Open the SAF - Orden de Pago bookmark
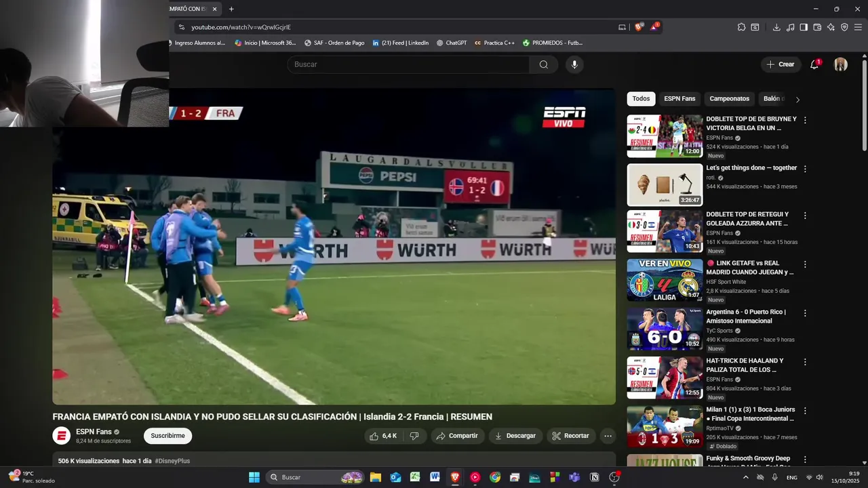This screenshot has height=488, width=868. pos(334,43)
